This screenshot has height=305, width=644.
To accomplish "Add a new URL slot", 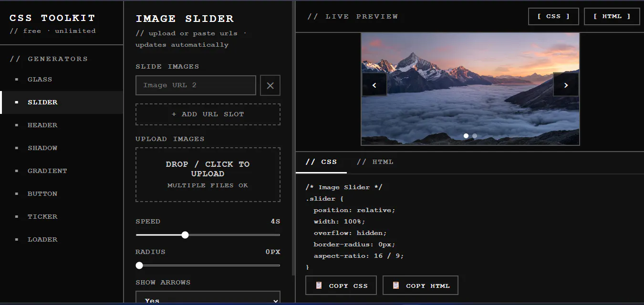I will pos(208,114).
